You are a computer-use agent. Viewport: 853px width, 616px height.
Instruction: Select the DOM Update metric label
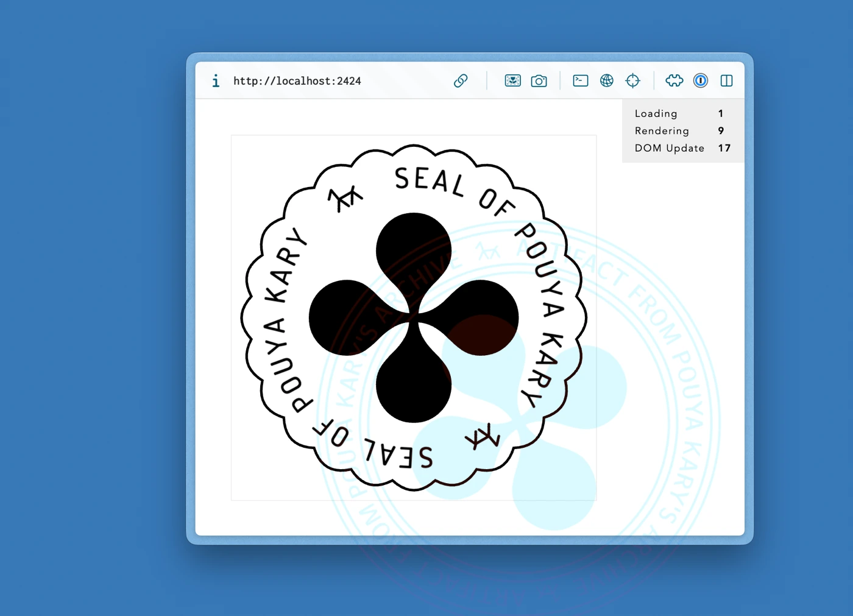pyautogui.click(x=669, y=148)
